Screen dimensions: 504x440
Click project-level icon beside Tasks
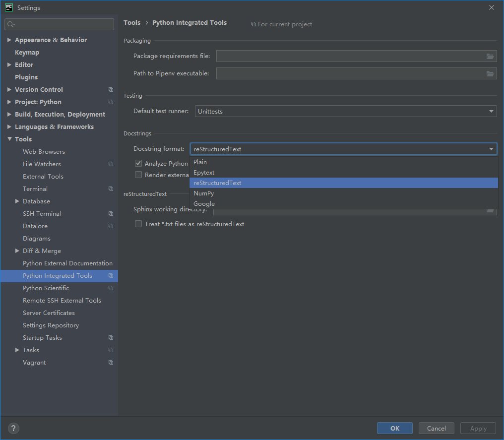click(111, 350)
